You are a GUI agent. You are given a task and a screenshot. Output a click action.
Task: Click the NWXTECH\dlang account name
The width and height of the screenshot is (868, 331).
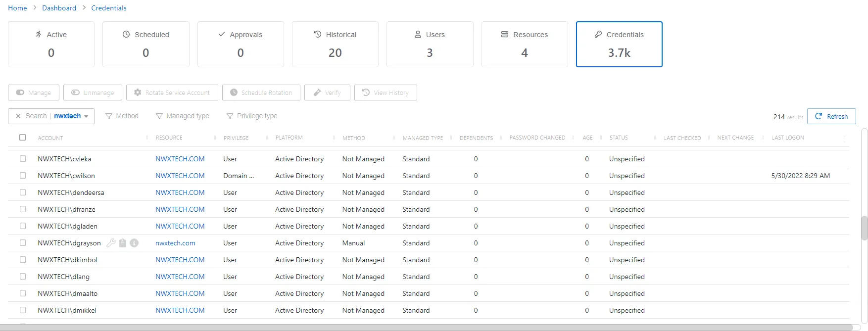tap(63, 277)
